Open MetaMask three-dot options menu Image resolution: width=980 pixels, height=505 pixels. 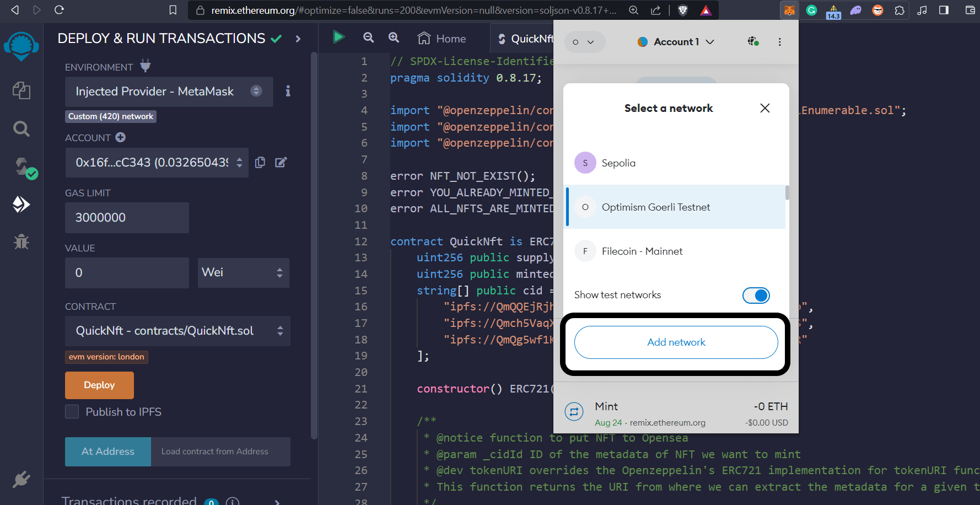coord(779,42)
